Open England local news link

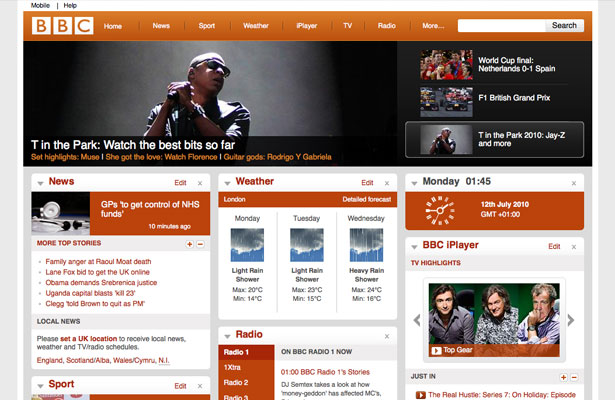click(x=49, y=360)
